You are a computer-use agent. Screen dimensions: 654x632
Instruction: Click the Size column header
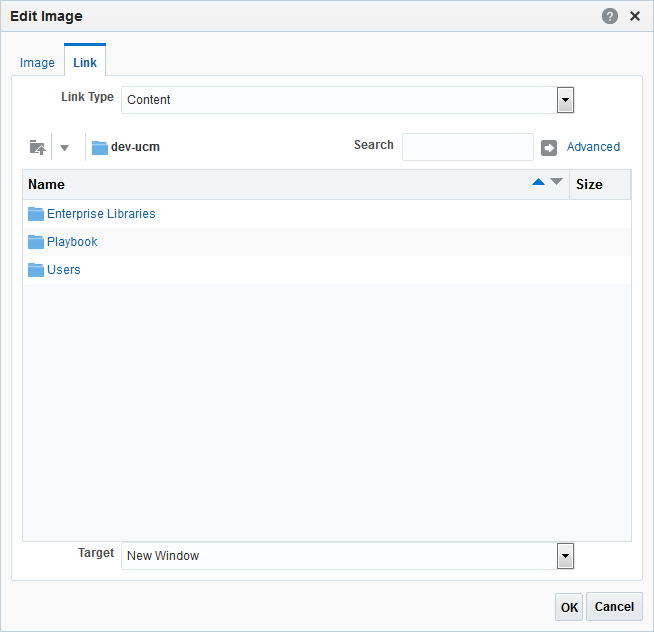(600, 184)
